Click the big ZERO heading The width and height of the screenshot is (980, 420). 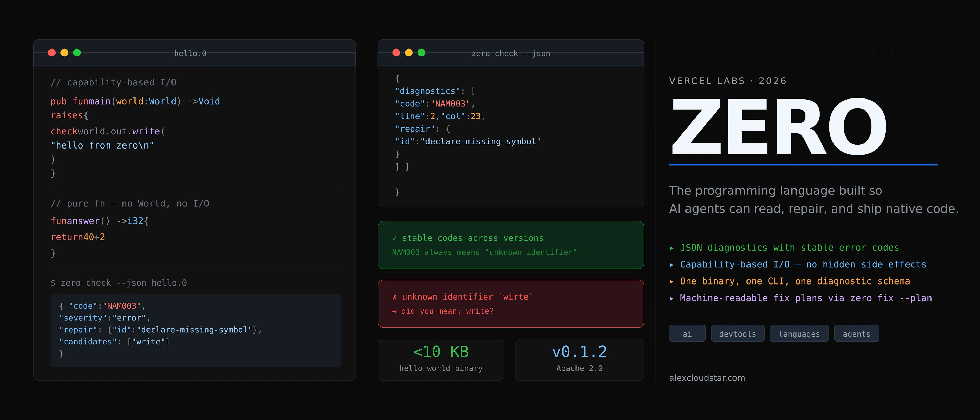click(779, 126)
